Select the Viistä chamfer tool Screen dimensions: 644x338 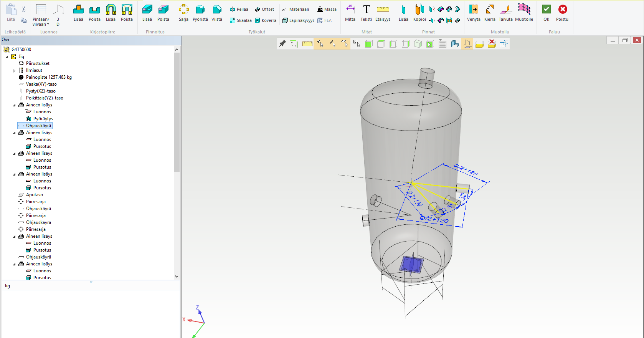coord(217,13)
